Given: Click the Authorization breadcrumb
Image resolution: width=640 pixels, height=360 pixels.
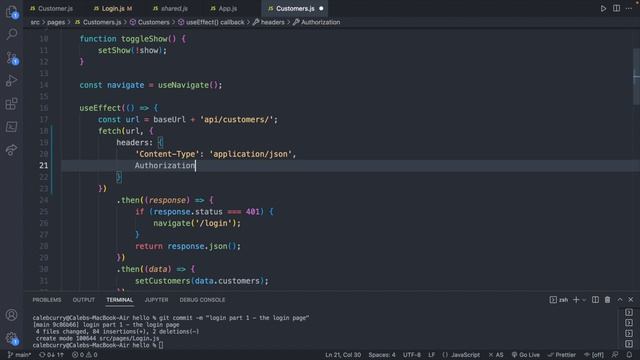Looking at the screenshot, I should coord(316,22).
